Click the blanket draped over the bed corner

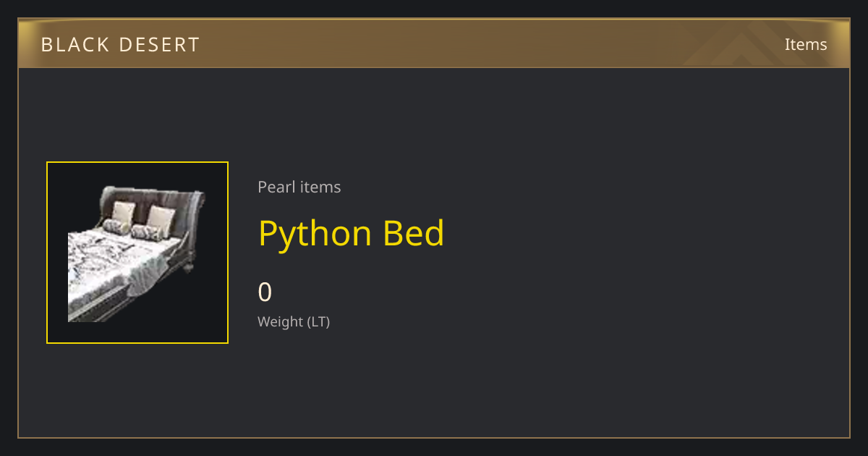(150, 275)
